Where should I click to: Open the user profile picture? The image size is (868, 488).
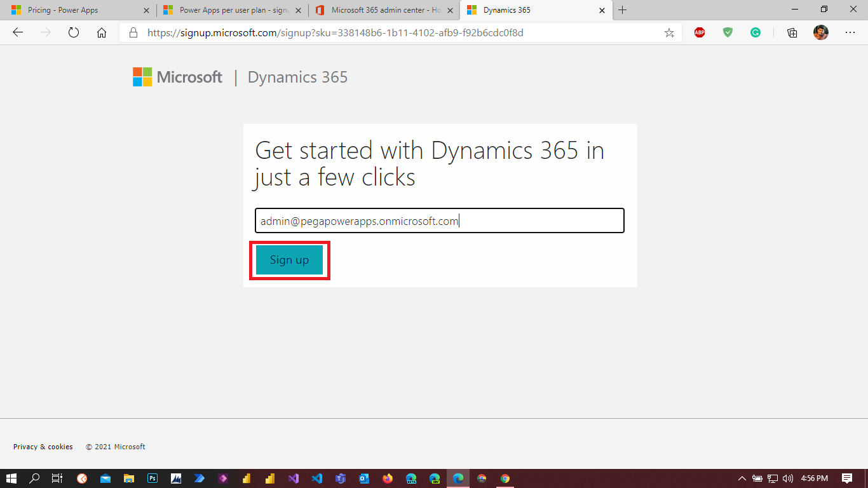[x=820, y=33]
